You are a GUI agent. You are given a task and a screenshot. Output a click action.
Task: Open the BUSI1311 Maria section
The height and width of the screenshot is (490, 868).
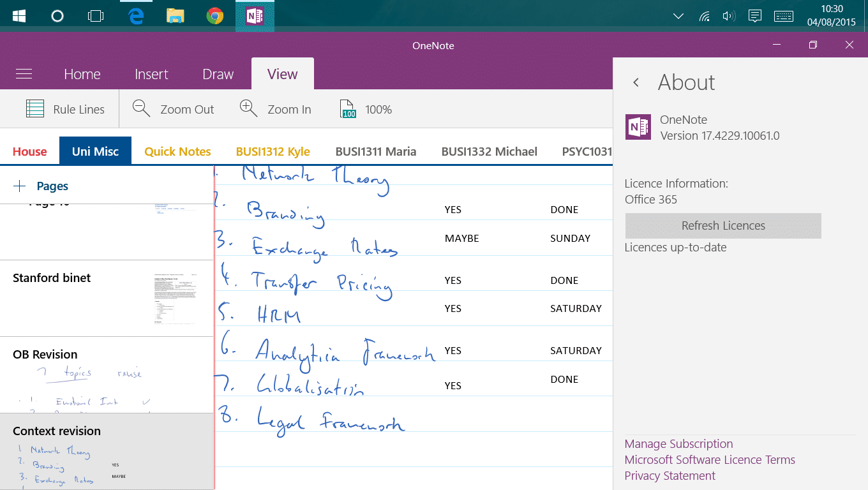click(376, 151)
